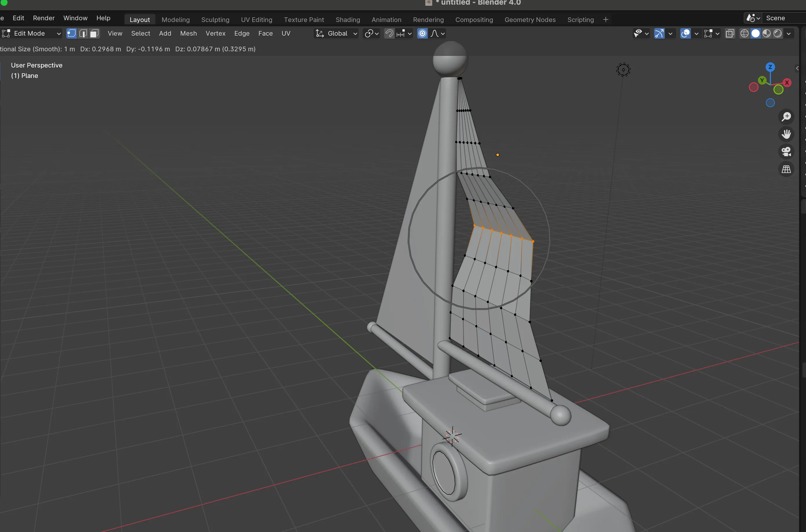Viewport: 806px width, 532px height.
Task: Open the viewport Add menu
Action: click(x=165, y=33)
